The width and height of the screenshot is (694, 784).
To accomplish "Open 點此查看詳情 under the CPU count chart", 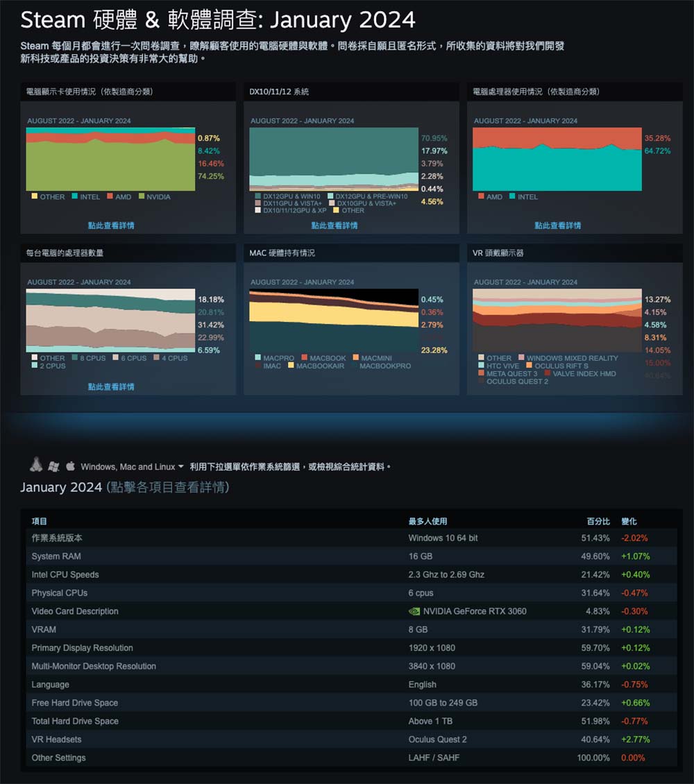I will (111, 387).
